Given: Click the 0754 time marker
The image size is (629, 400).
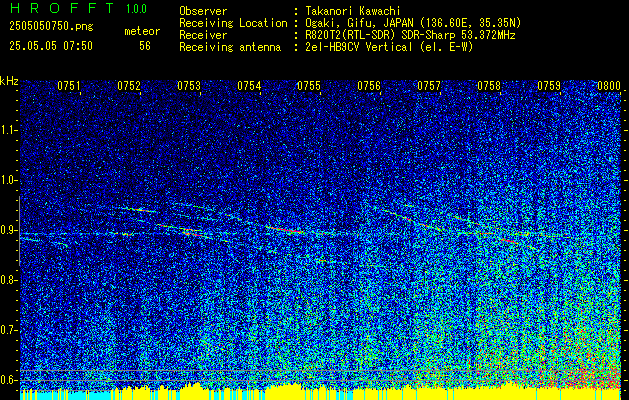Looking at the screenshot, I should pyautogui.click(x=249, y=85).
